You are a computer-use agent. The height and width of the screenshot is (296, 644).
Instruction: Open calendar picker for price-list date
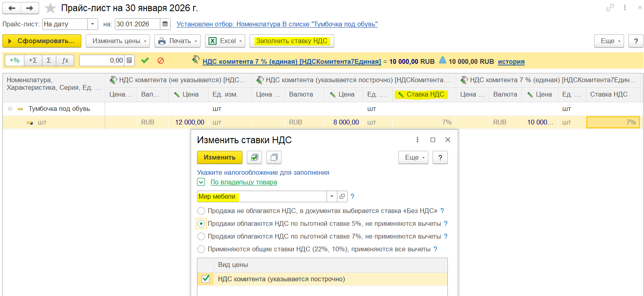click(x=165, y=24)
